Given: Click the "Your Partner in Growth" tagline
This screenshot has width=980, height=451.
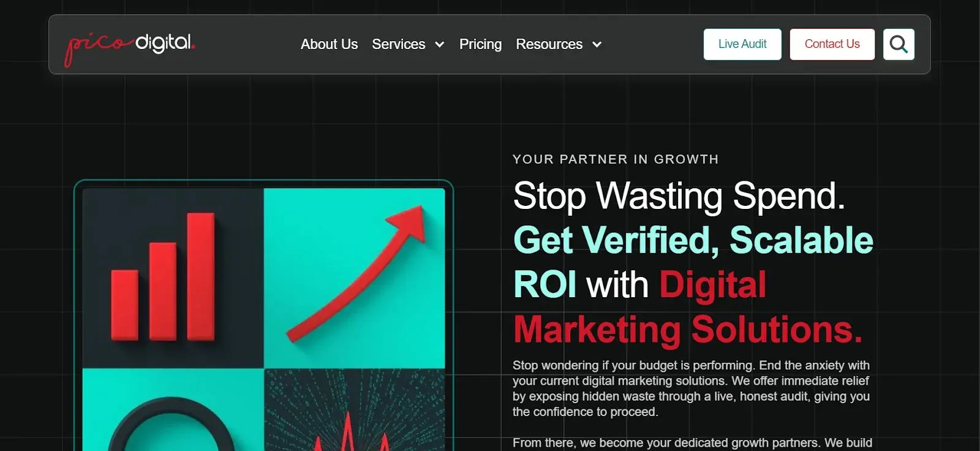Looking at the screenshot, I should (x=615, y=159).
